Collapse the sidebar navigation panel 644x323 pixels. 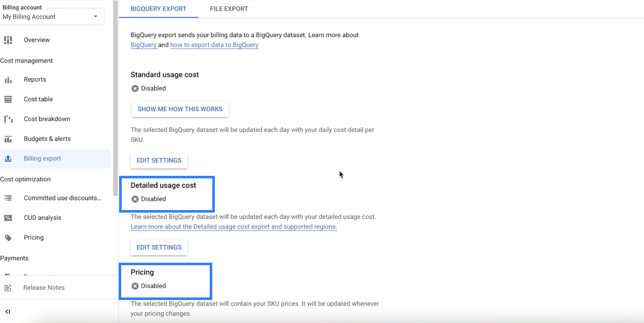(8, 312)
